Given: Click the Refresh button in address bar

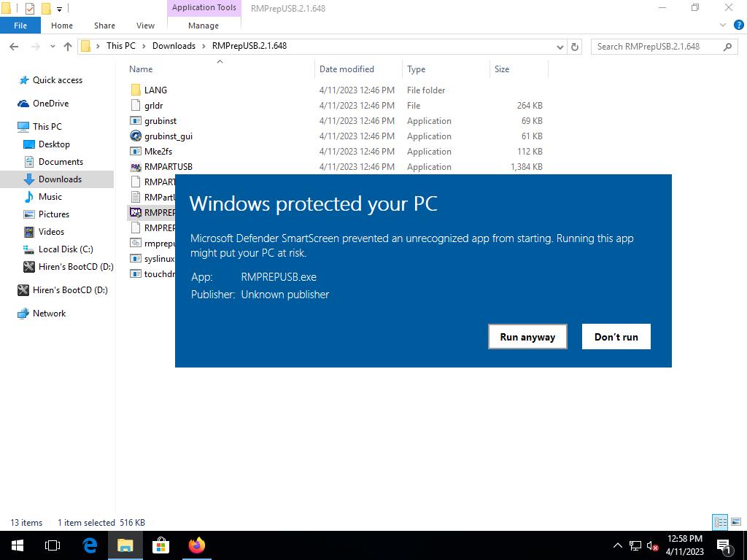Looking at the screenshot, I should (x=575, y=47).
